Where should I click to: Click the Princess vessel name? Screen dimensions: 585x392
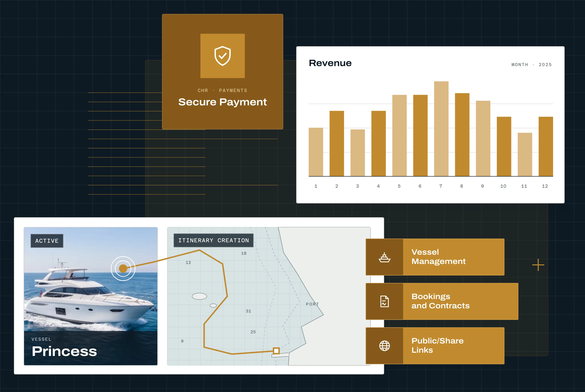pyautogui.click(x=64, y=351)
